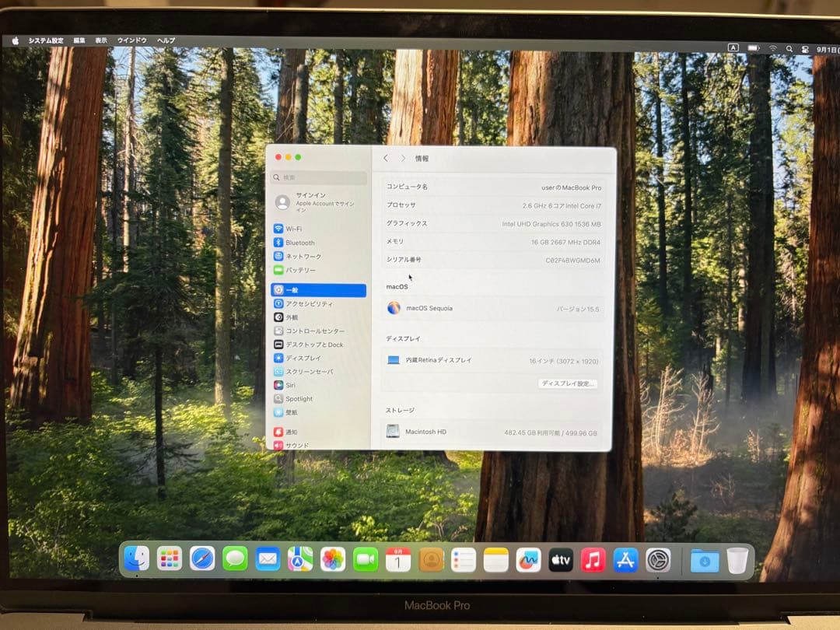Open Downloads folder in the Dock
Image resolution: width=840 pixels, height=630 pixels.
pos(705,561)
